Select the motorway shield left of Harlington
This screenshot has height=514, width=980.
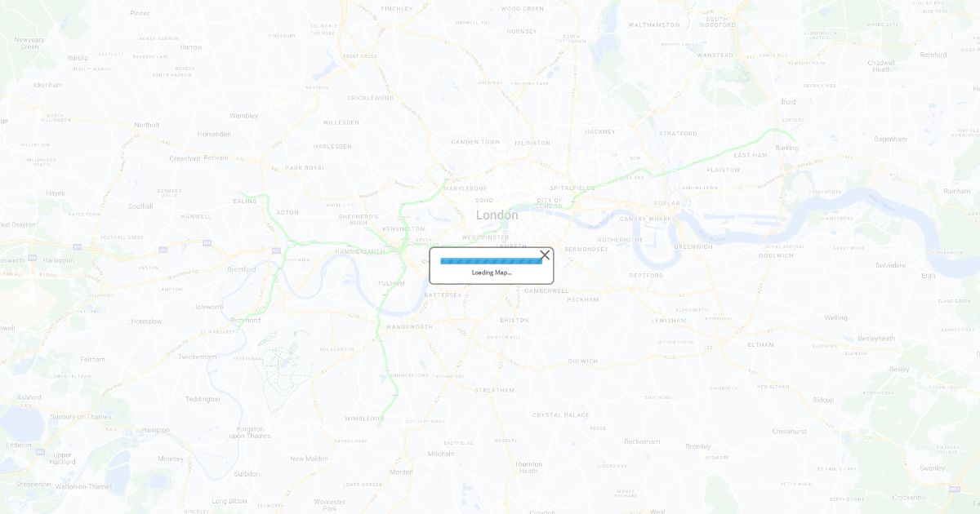[32, 257]
